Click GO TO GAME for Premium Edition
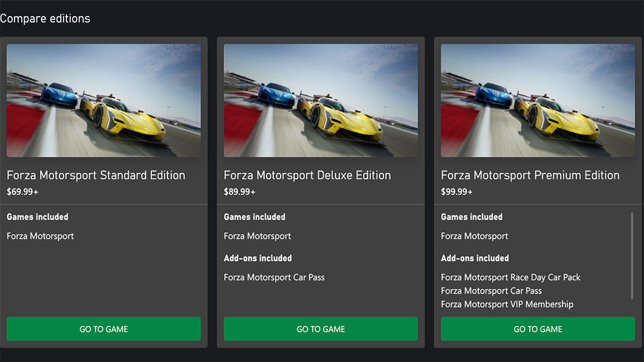Viewport: 644px width, 362px height. point(537,329)
